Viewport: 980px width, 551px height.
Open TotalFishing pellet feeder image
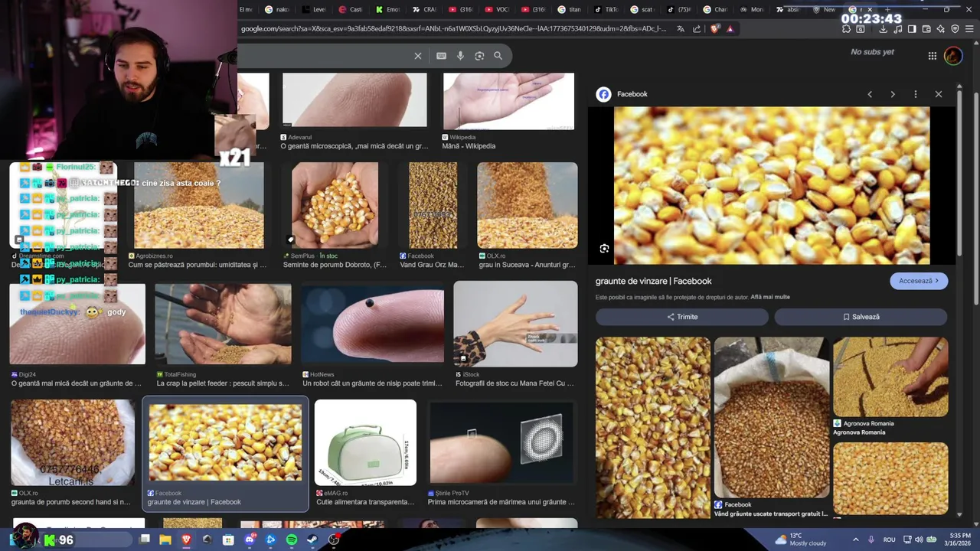click(223, 324)
